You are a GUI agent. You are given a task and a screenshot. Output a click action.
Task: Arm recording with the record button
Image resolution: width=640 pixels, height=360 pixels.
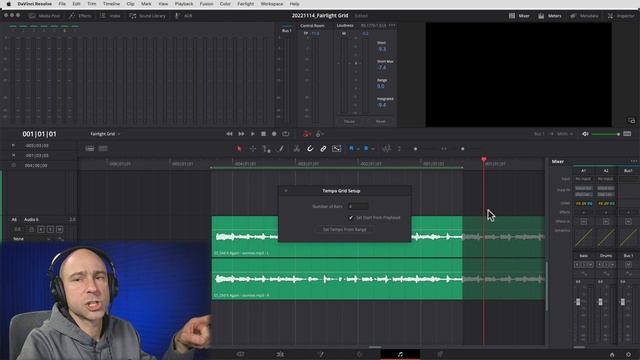pos(274,134)
